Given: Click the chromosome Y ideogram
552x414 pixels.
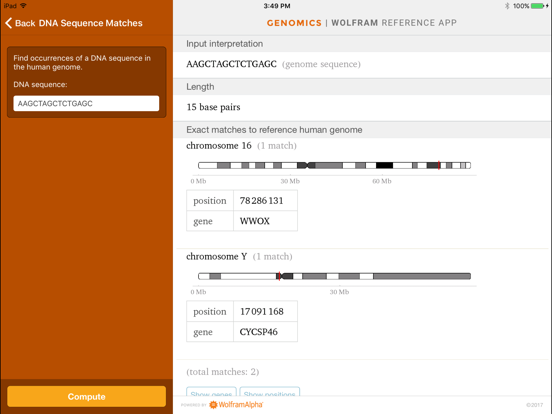Looking at the screenshot, I should tap(334, 276).
